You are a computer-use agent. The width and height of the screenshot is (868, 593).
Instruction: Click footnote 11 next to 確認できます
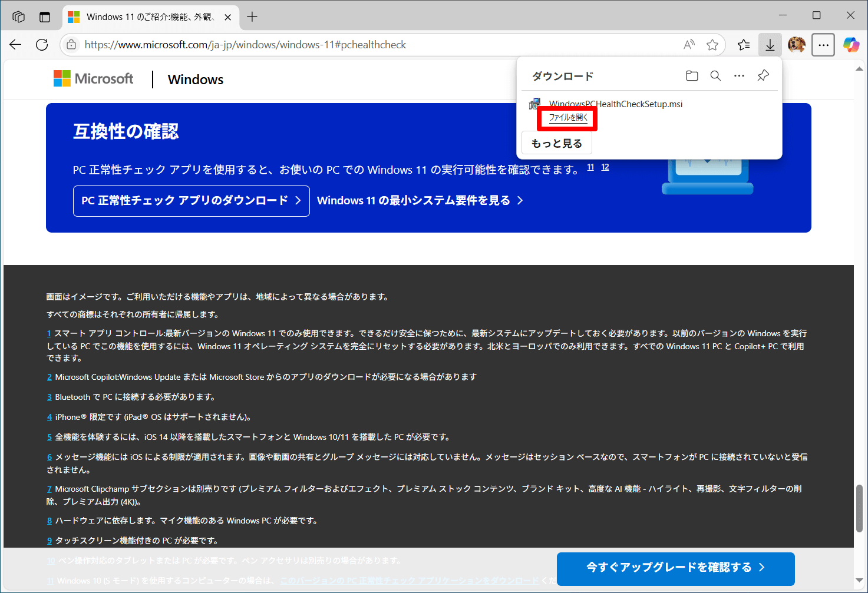(590, 167)
